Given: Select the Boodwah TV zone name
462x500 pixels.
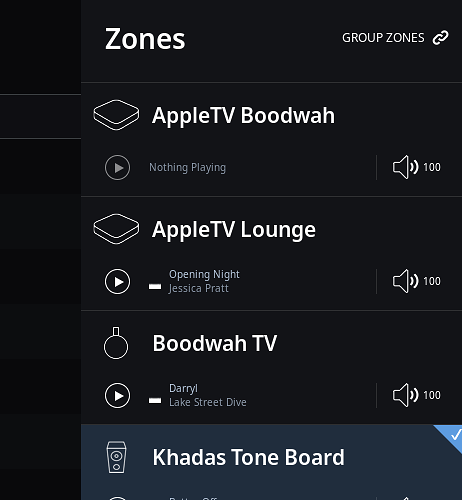Looking at the screenshot, I should point(215,343).
